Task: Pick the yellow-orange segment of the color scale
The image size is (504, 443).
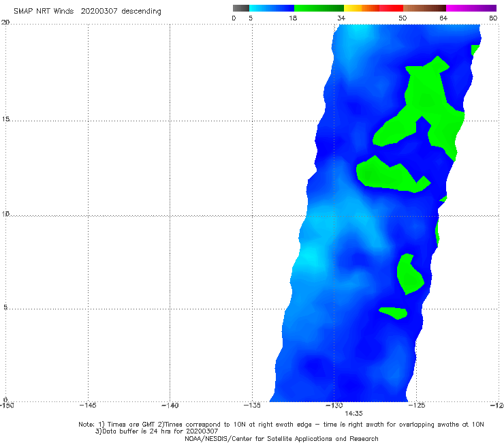Action: [361, 8]
